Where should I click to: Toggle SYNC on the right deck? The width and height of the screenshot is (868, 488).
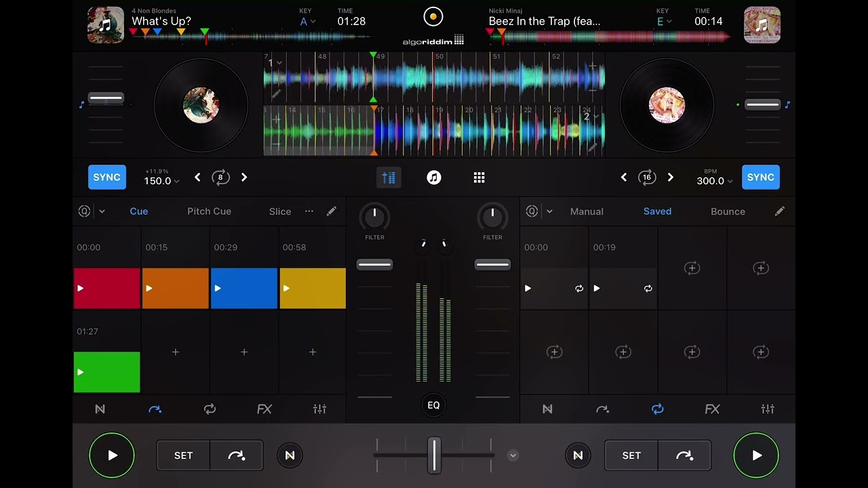tap(761, 178)
